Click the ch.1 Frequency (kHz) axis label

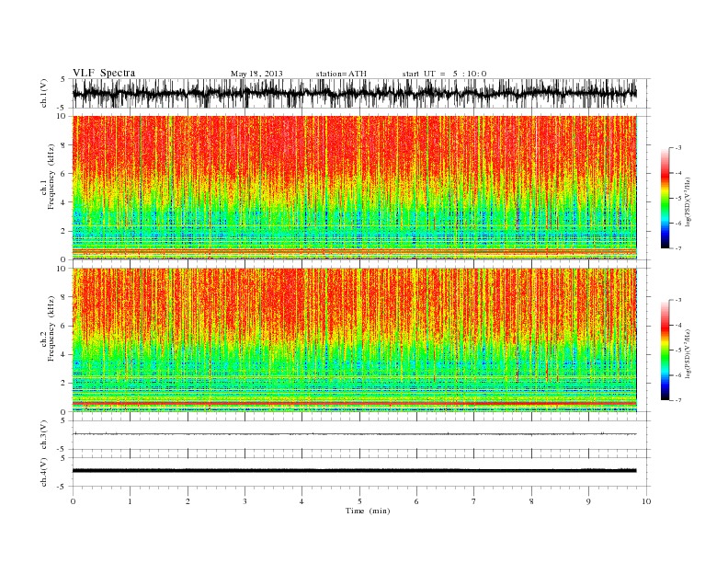tap(48, 177)
